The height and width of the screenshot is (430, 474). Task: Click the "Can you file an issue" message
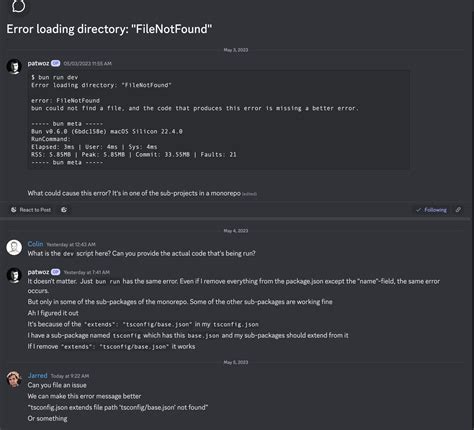(x=57, y=385)
